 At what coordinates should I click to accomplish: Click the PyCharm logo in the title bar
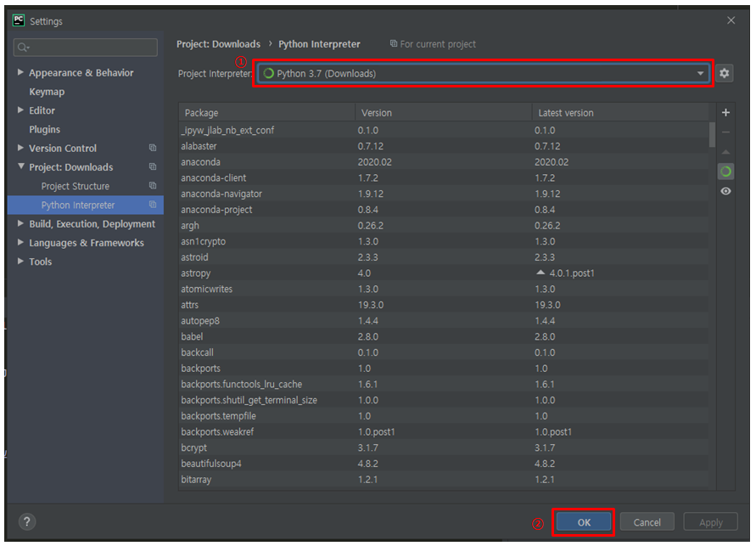pos(19,20)
